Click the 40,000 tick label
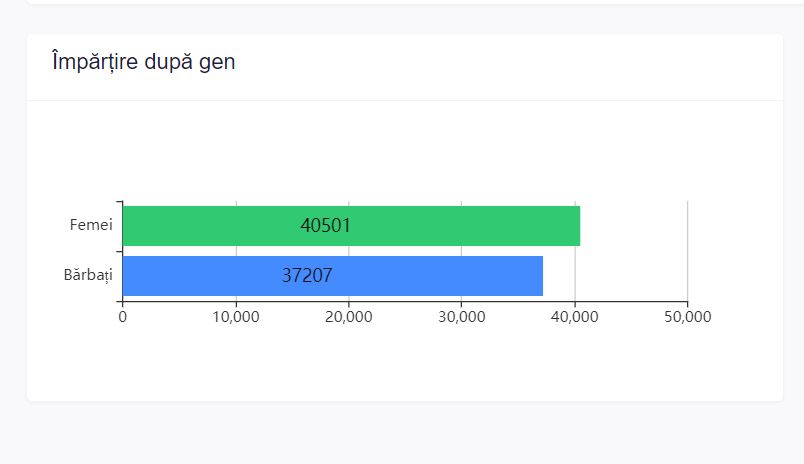This screenshot has height=464, width=804. [575, 317]
